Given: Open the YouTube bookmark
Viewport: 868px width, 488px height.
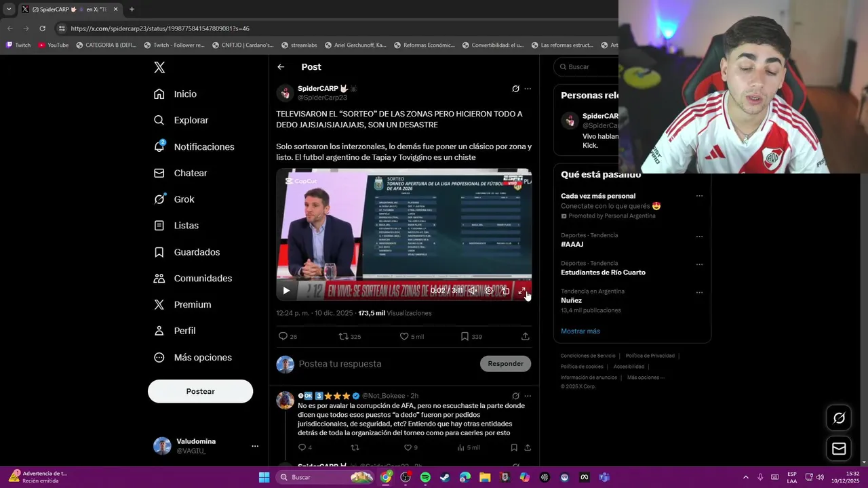Looking at the screenshot, I should (54, 45).
